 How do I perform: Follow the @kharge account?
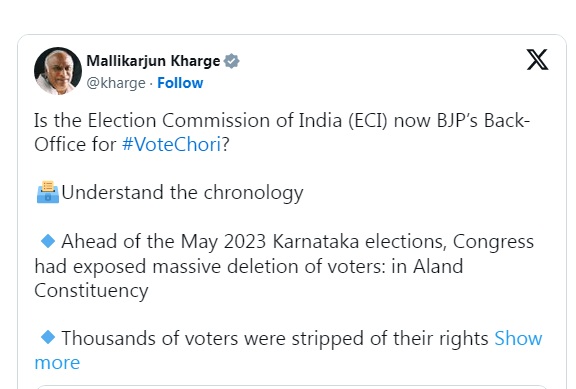tap(180, 83)
